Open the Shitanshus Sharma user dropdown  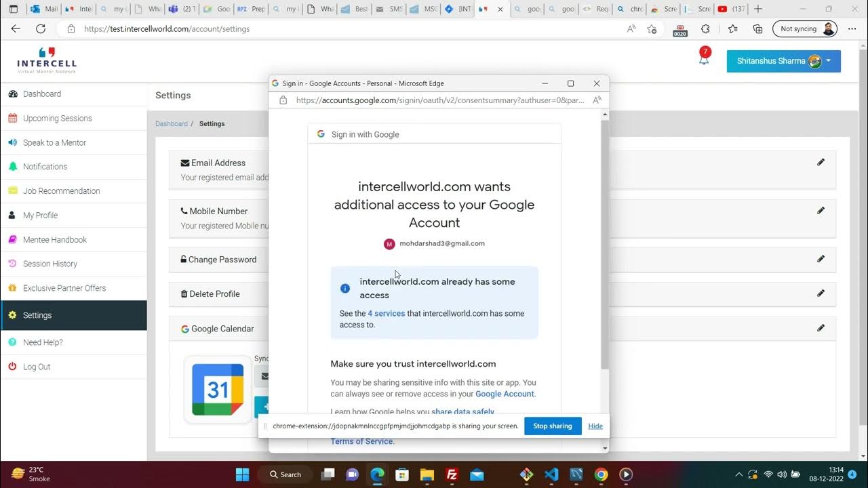pos(783,61)
